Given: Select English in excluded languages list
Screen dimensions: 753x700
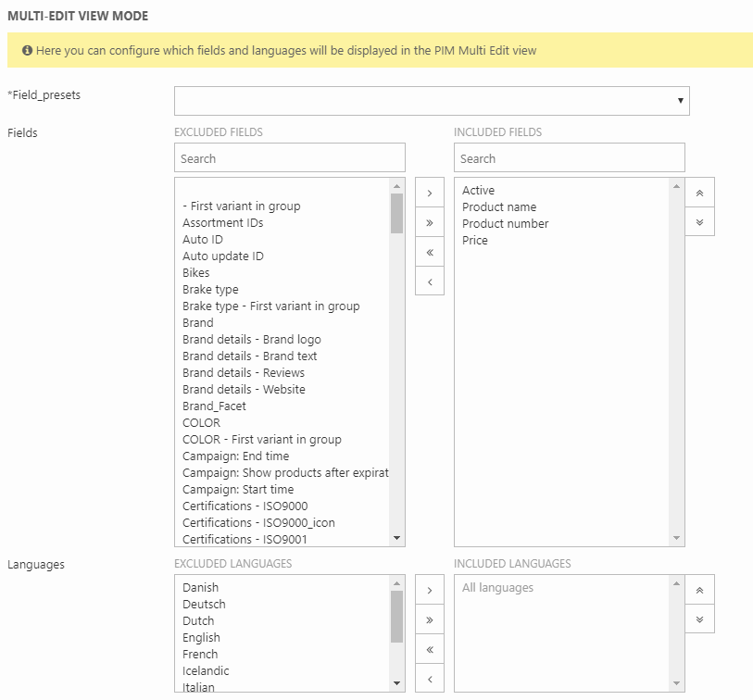Looking at the screenshot, I should click(x=201, y=638).
